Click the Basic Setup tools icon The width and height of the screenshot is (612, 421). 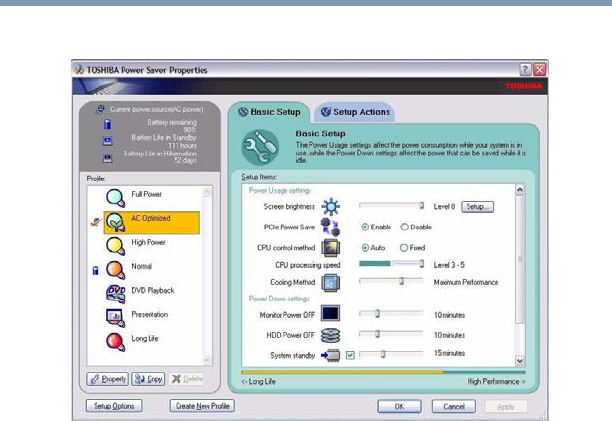(260, 147)
